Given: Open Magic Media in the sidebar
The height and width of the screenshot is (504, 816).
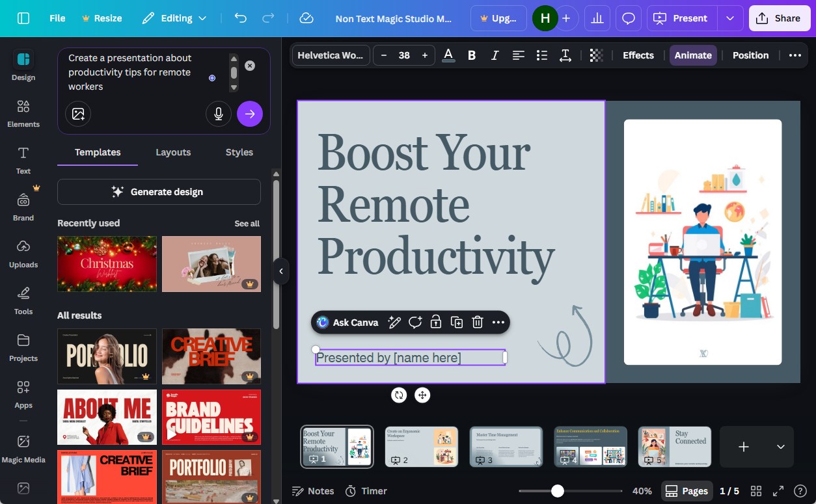Looking at the screenshot, I should pos(23,450).
